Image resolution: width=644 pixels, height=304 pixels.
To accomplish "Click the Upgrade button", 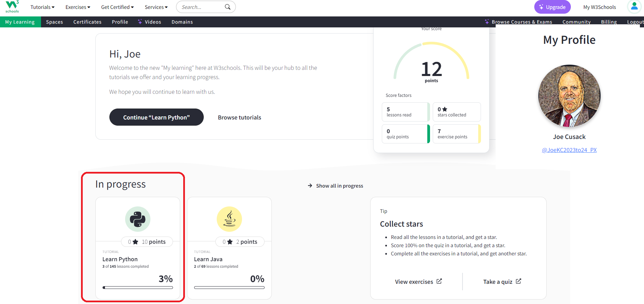I will [x=552, y=7].
